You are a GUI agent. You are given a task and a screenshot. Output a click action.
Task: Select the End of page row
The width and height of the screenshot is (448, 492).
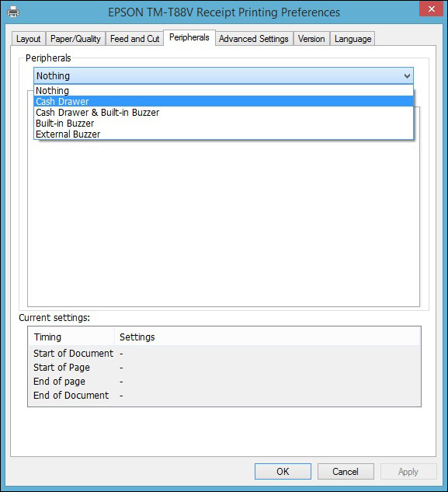[x=224, y=381]
